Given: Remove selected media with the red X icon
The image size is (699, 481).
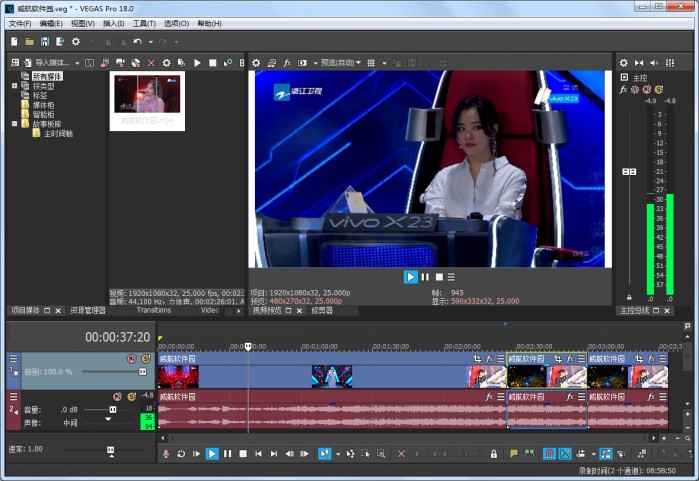Looking at the screenshot, I should click(x=151, y=63).
